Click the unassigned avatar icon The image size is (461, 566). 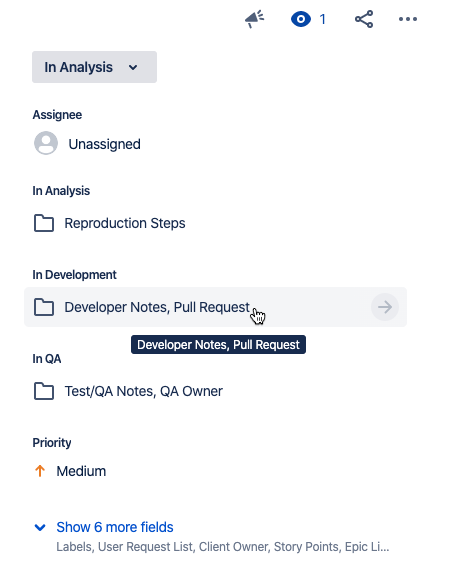46,143
